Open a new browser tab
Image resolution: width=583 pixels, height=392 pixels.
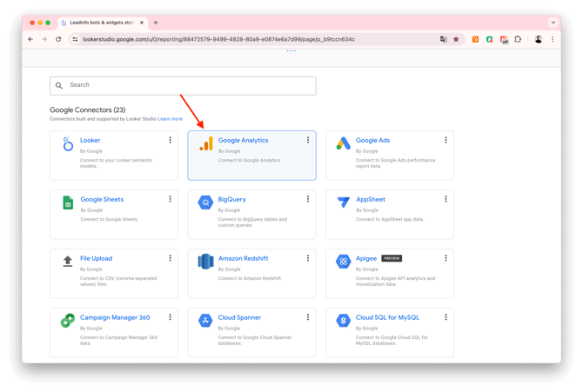coord(156,23)
